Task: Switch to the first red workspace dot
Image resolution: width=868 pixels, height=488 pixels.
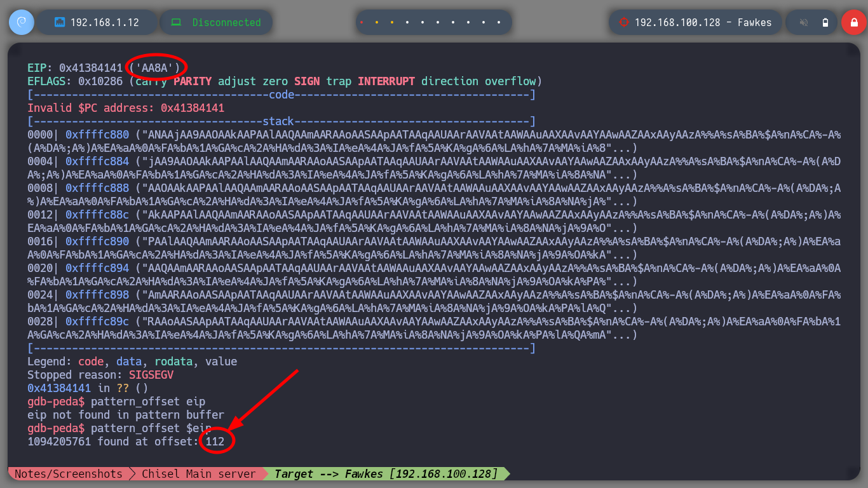Action: 362,22
